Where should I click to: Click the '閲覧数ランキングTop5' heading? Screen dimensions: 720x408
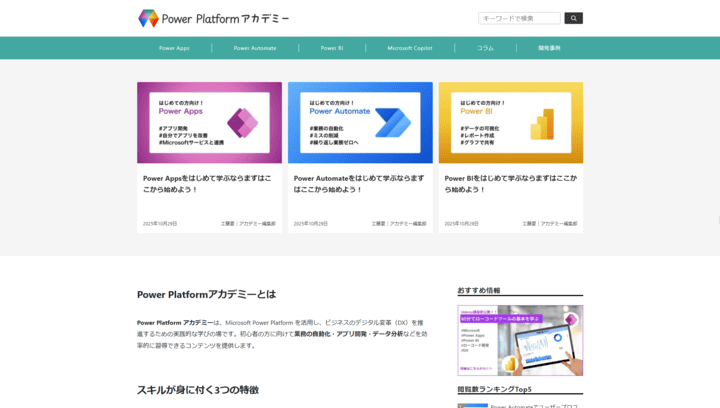495,389
